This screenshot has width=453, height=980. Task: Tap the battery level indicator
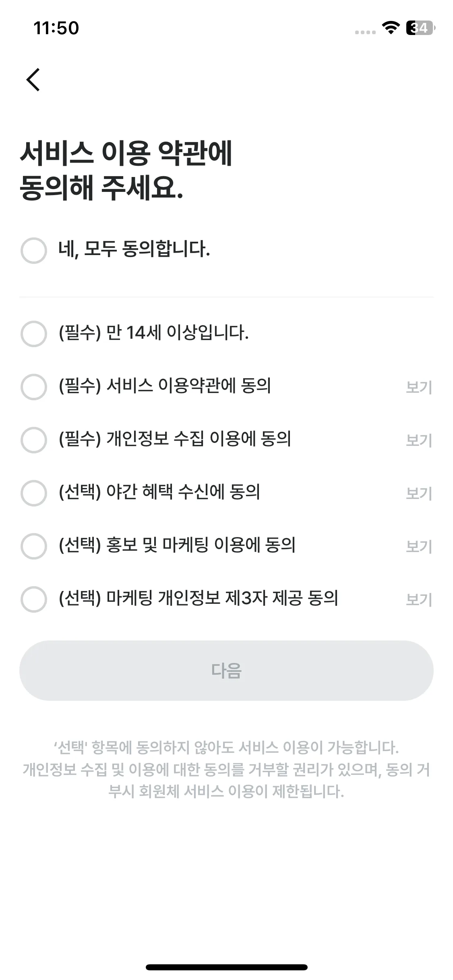(420, 28)
